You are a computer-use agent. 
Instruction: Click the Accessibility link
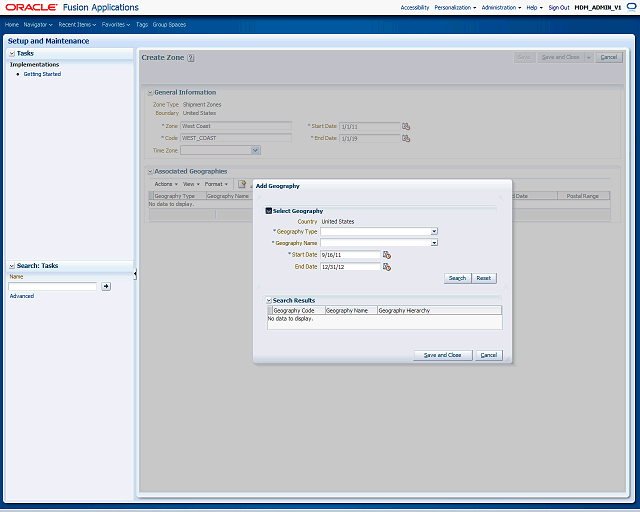pyautogui.click(x=415, y=8)
